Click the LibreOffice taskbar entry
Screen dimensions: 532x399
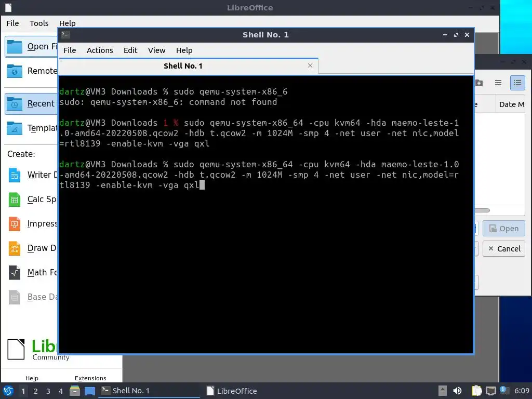coord(232,391)
